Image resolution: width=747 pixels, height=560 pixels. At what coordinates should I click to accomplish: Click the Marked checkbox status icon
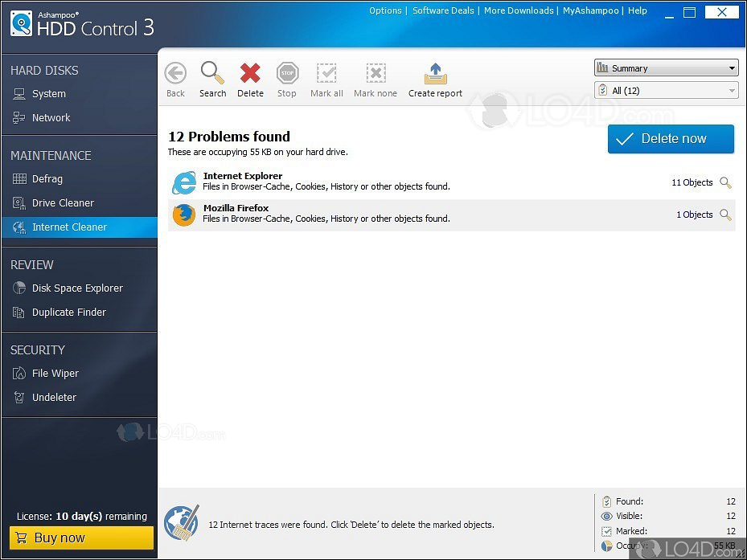click(x=606, y=531)
